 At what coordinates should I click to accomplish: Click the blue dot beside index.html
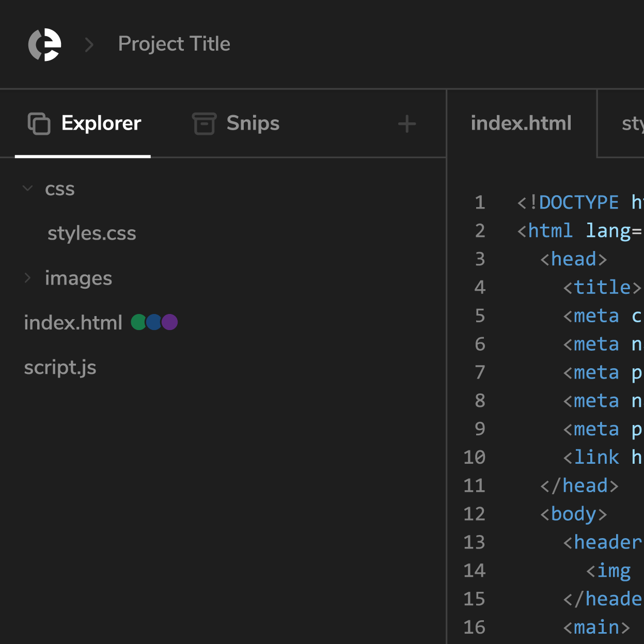pyautogui.click(x=154, y=322)
